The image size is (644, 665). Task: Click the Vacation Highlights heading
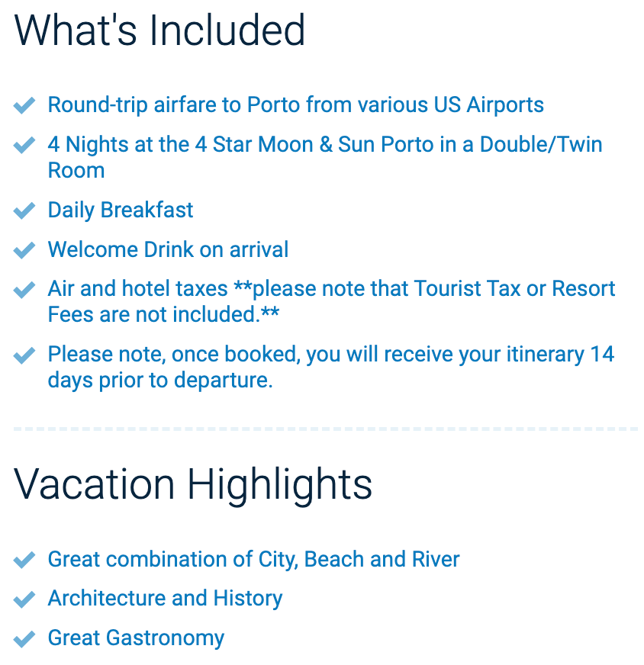[x=193, y=484]
